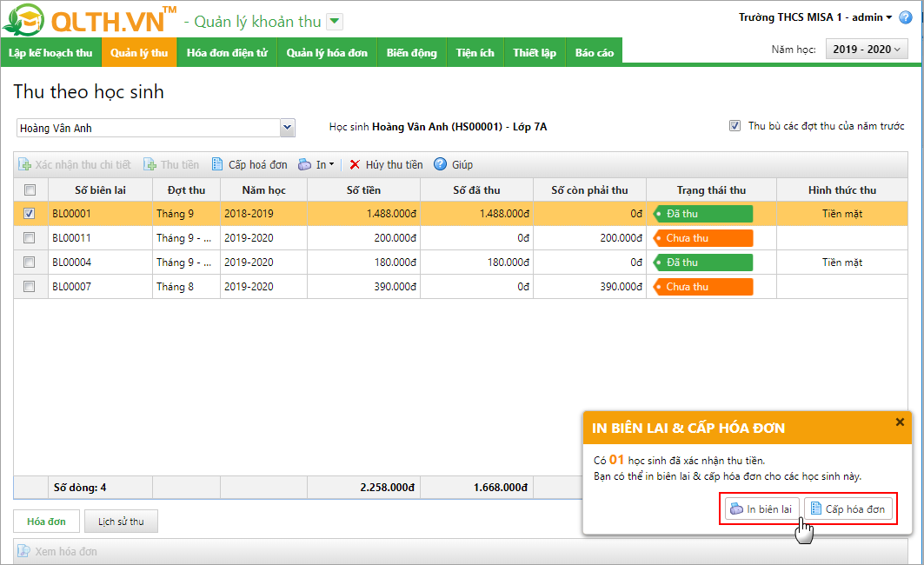This screenshot has width=924, height=565.
Task: Click the Cấp hóa đơn popup button
Action: (x=848, y=509)
